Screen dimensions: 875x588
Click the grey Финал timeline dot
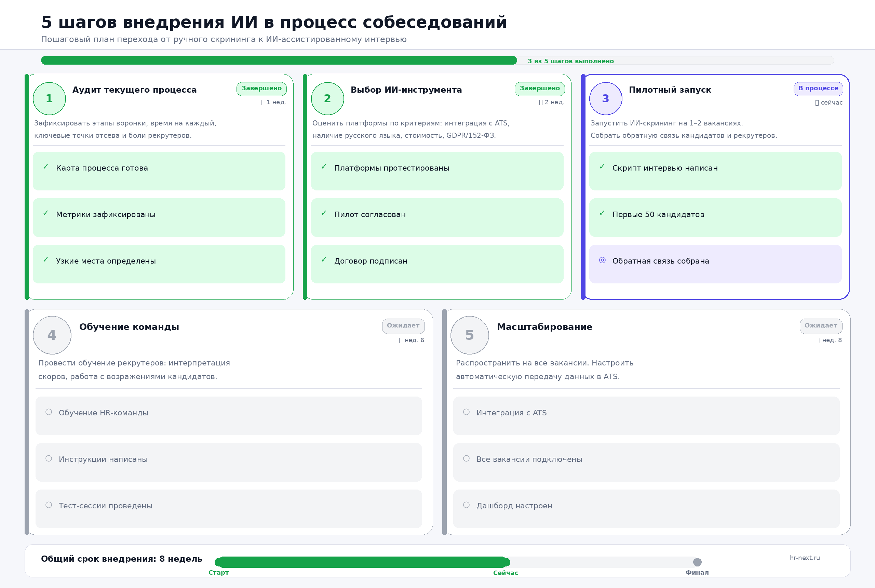(x=697, y=562)
